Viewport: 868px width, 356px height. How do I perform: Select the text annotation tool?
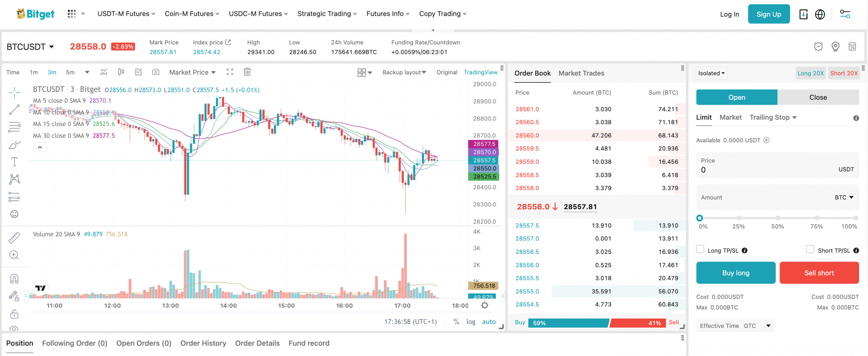(14, 162)
